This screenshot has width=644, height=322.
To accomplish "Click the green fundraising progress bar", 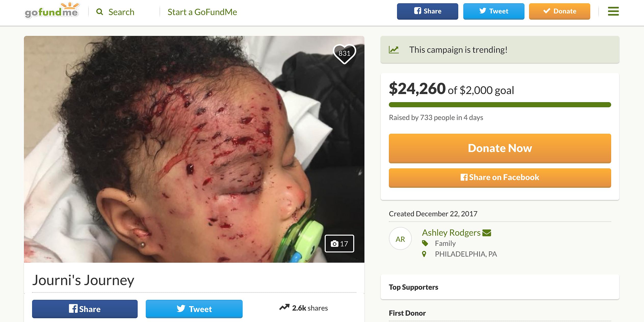I will (500, 105).
